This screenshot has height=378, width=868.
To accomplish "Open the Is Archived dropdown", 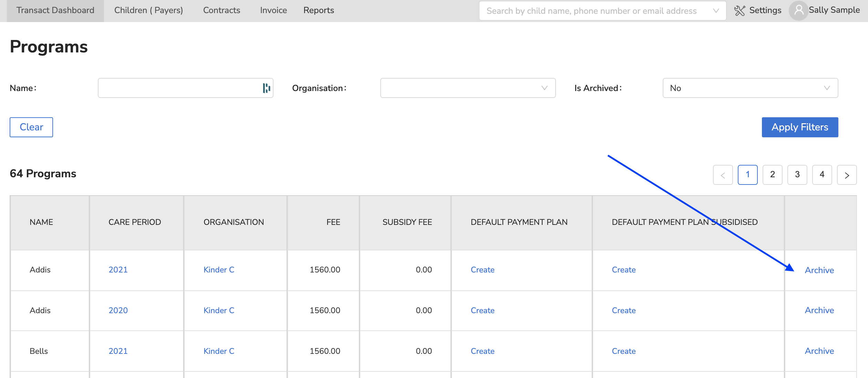I will click(750, 88).
